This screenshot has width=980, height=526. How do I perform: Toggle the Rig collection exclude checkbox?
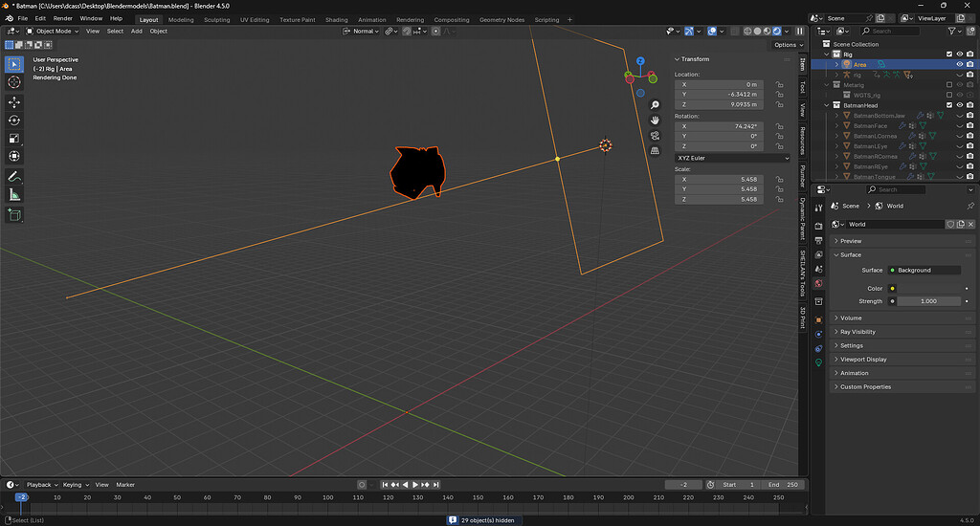point(949,55)
